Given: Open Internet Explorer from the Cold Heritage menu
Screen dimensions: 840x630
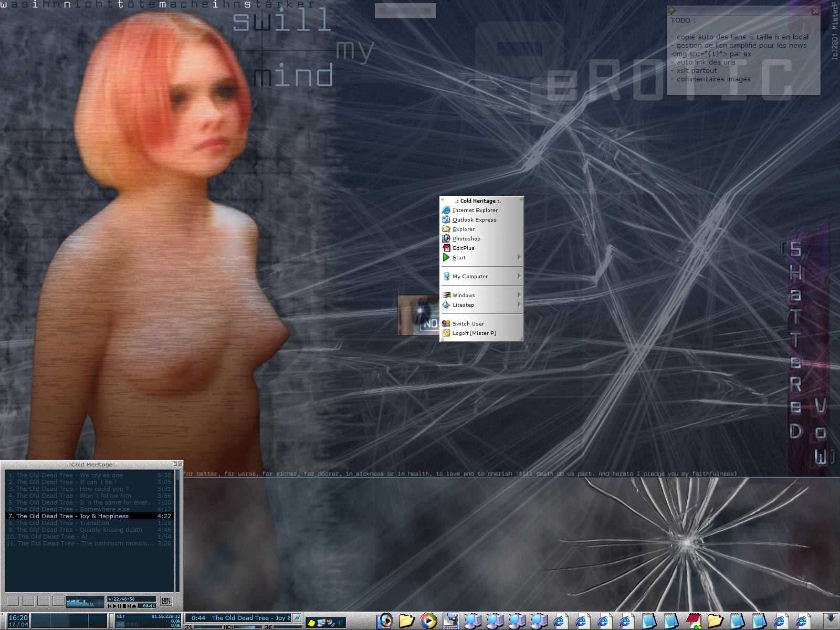Looking at the screenshot, I should (475, 210).
